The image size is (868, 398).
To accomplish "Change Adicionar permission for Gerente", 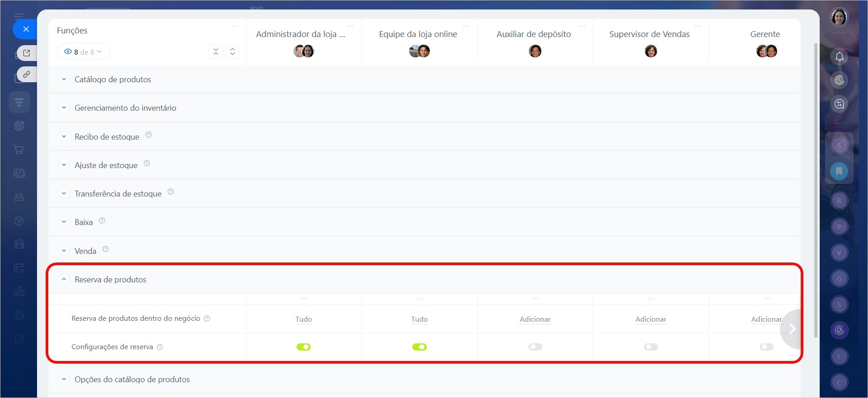I will click(x=766, y=319).
